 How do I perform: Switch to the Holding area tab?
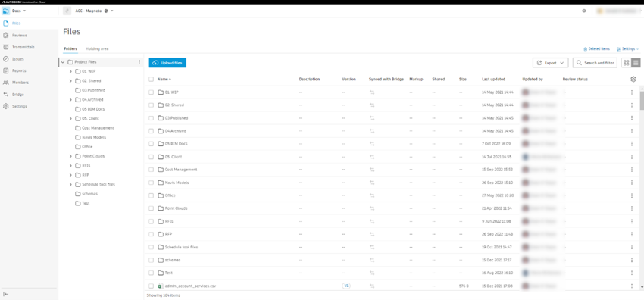click(x=97, y=48)
